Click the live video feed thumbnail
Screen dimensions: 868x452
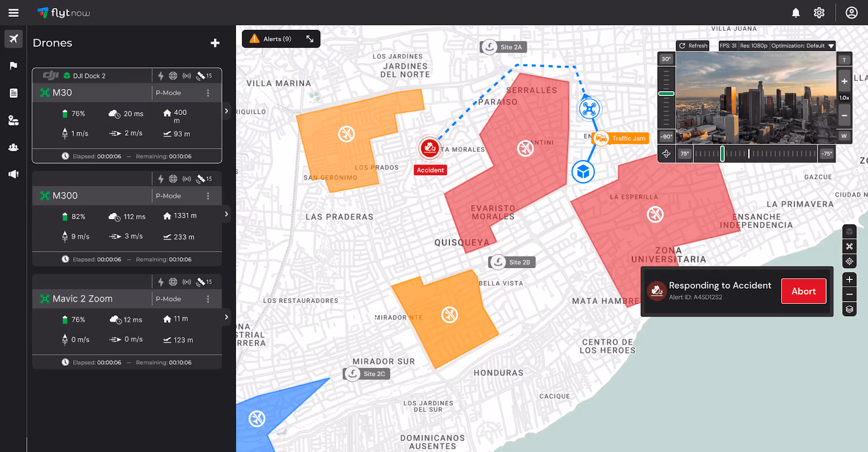[755, 98]
